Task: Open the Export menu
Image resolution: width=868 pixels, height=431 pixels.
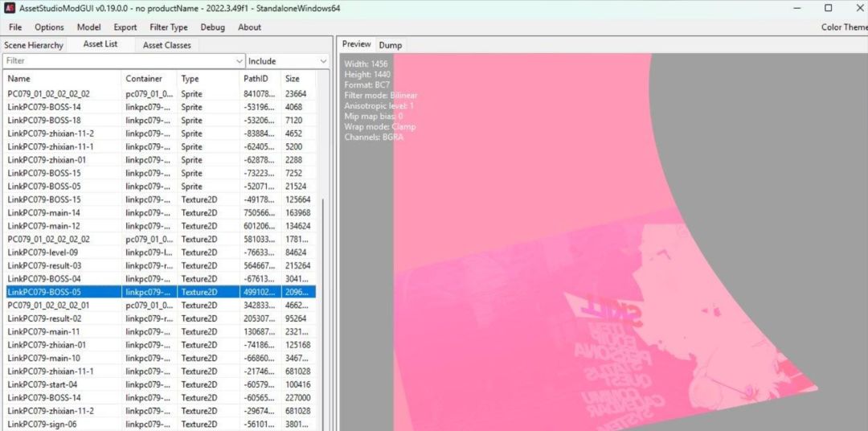Action: tap(125, 27)
